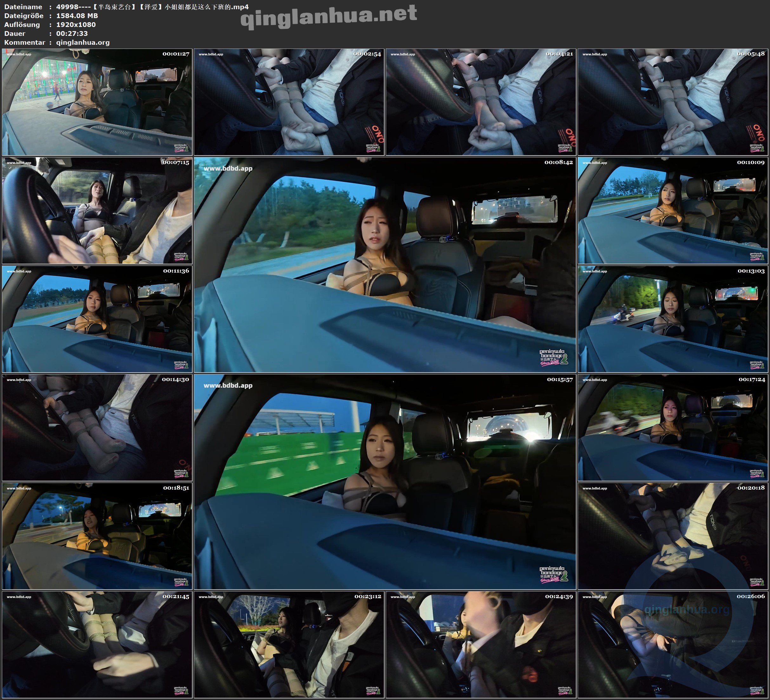Select the frame marked 00:02:54

pos(289,102)
